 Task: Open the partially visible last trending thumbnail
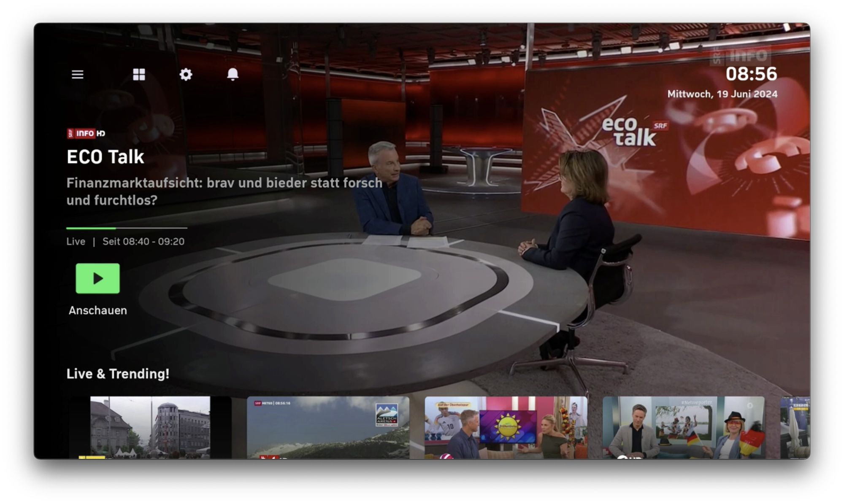pos(795,427)
